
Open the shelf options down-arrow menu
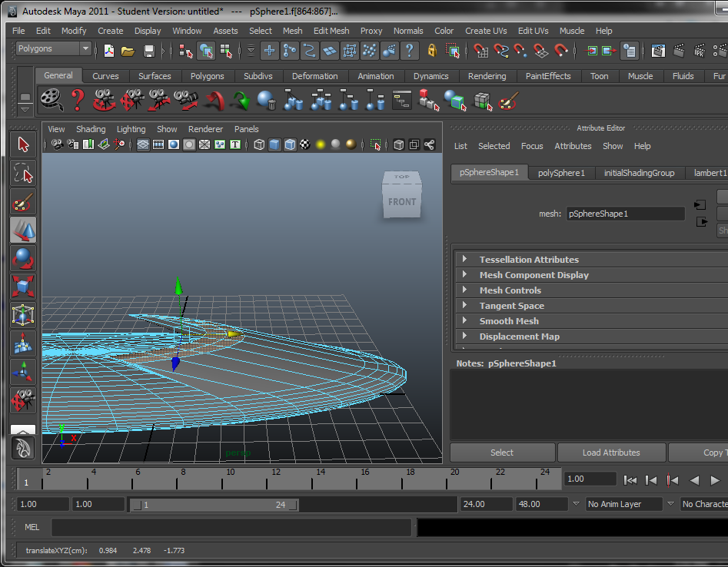(25, 110)
